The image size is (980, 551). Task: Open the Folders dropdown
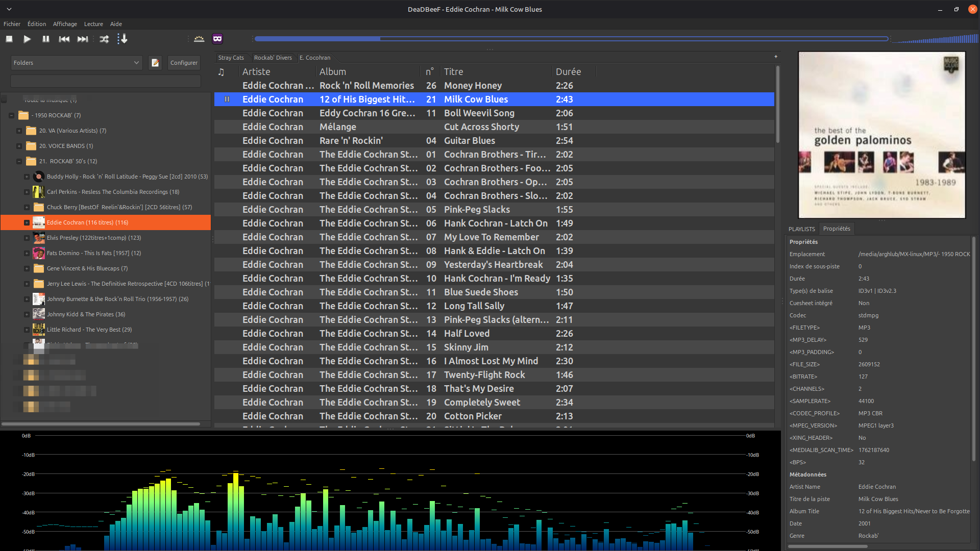coord(76,63)
